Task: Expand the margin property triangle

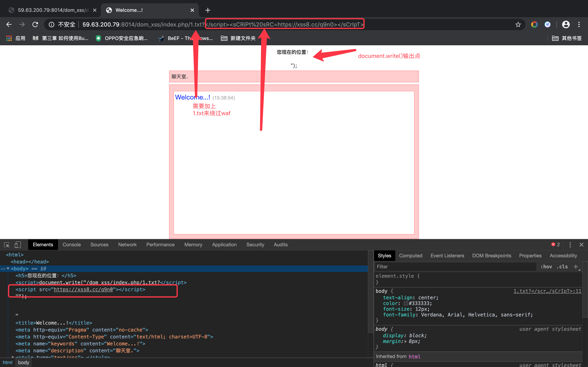Action: pos(405,341)
